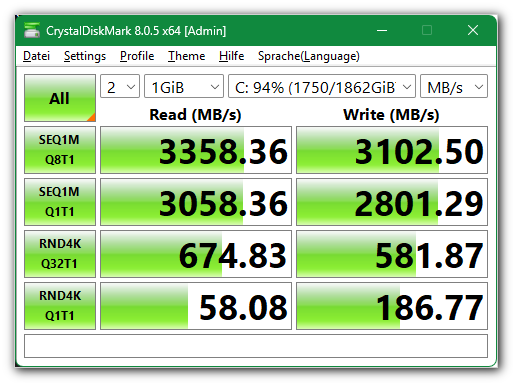Click the 186.77 write result
Image resolution: width=513 pixels, height=383 pixels.
(x=392, y=306)
